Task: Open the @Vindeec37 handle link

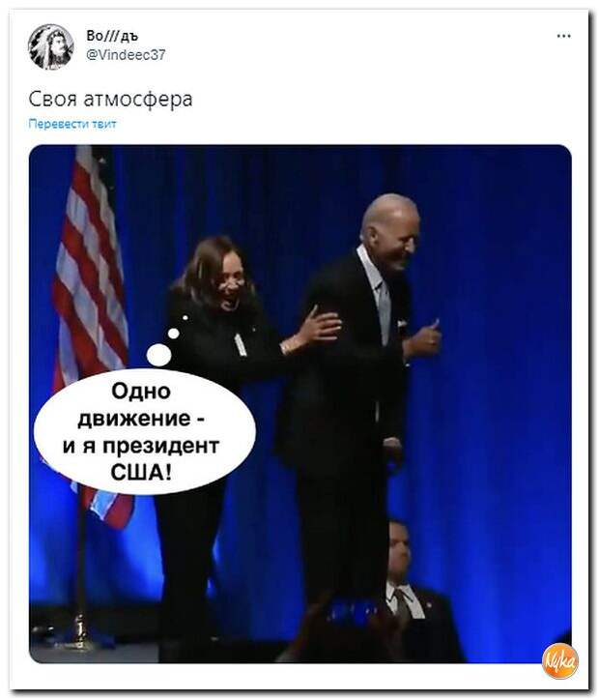Action: (x=126, y=55)
